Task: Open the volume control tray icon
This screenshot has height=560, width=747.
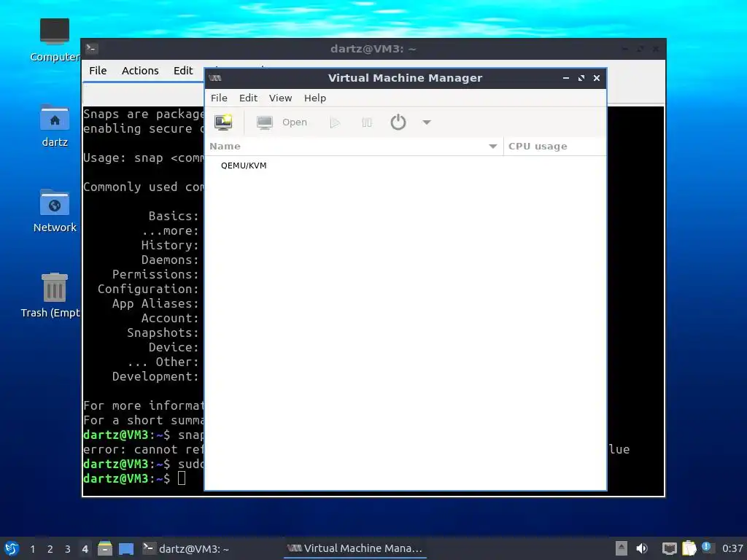Action: point(642,548)
